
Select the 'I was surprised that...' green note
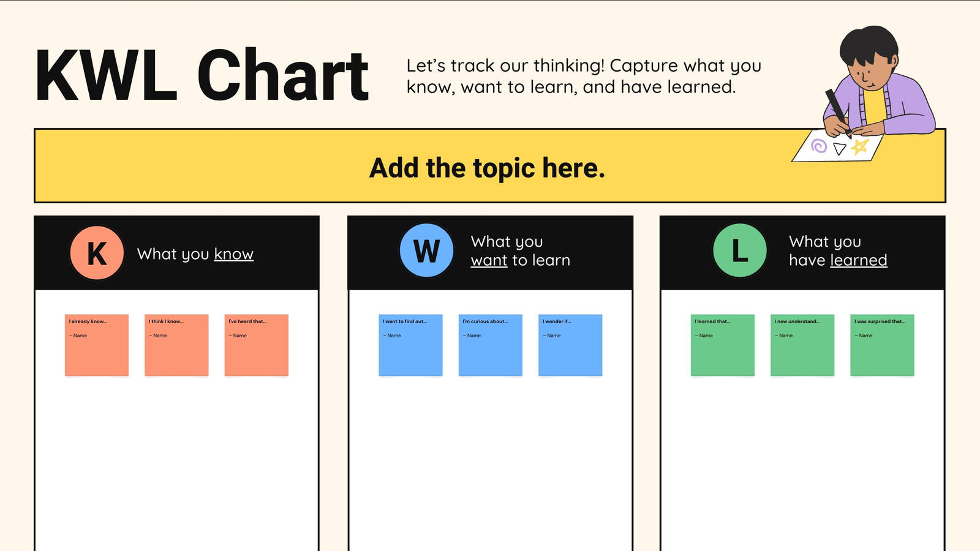coord(882,345)
